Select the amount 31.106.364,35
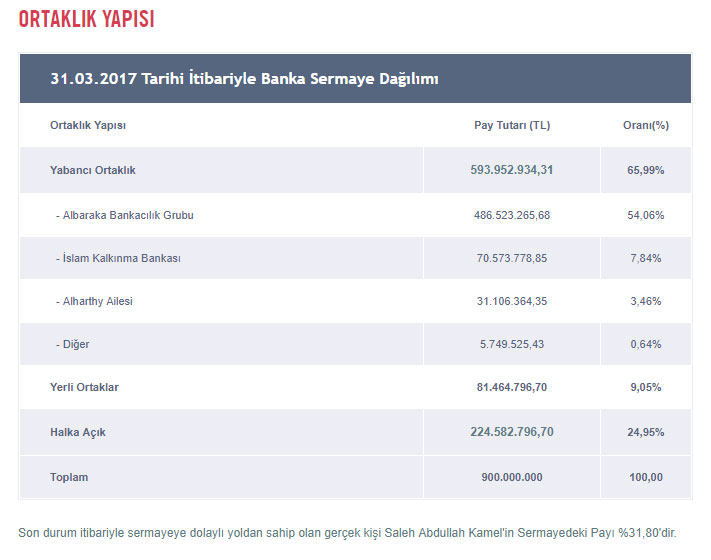The height and width of the screenshot is (560, 711). [x=512, y=301]
